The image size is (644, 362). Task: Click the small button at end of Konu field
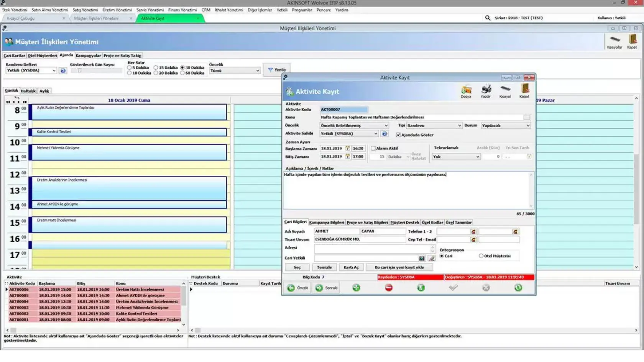pyautogui.click(x=527, y=117)
